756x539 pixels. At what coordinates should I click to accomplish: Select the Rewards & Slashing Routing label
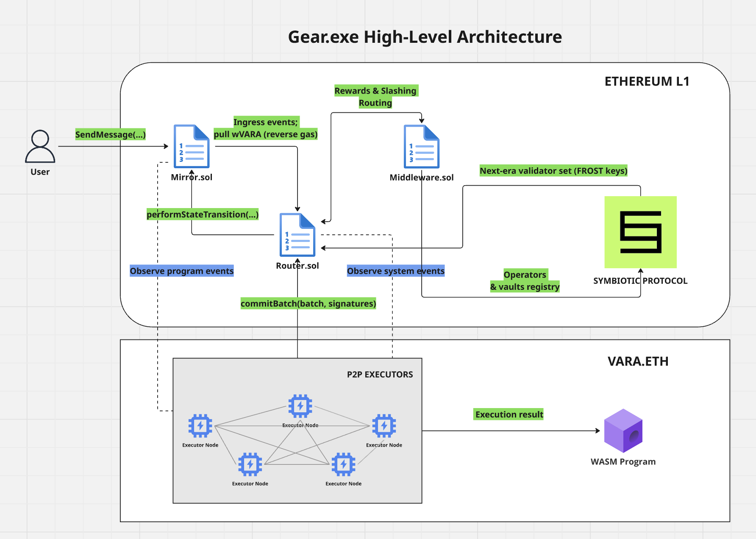(375, 97)
